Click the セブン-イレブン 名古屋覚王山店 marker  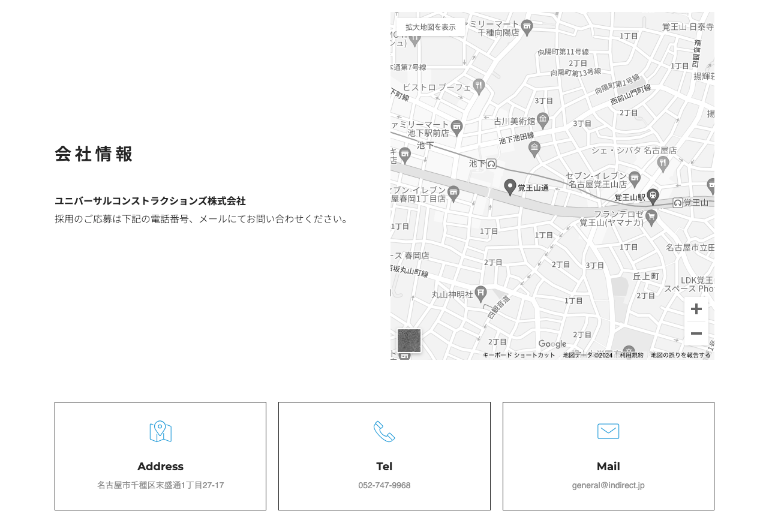point(635,178)
